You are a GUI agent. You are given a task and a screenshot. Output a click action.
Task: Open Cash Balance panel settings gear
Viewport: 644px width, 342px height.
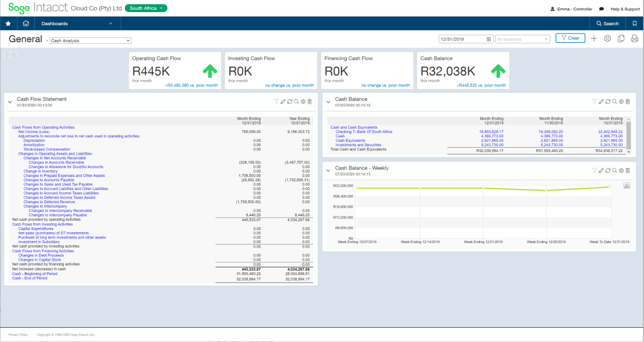[x=621, y=102]
